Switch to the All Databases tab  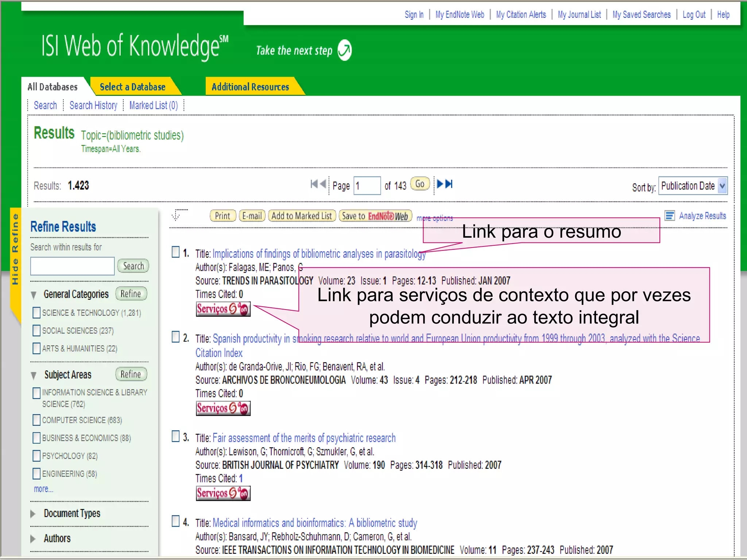click(53, 87)
